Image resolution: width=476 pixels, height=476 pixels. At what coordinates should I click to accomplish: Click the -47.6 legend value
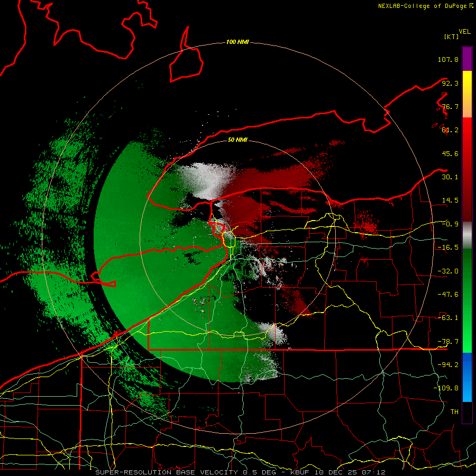click(448, 295)
